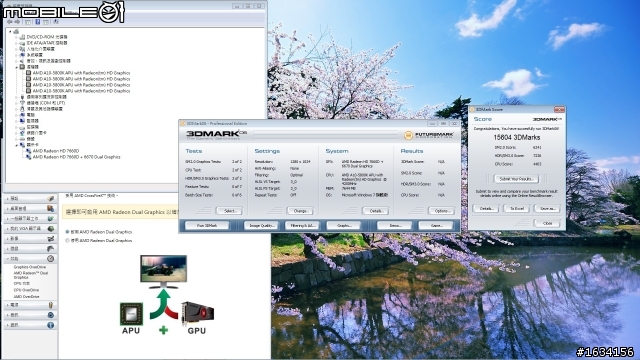Click Close button at bottom of Score window

point(547,223)
